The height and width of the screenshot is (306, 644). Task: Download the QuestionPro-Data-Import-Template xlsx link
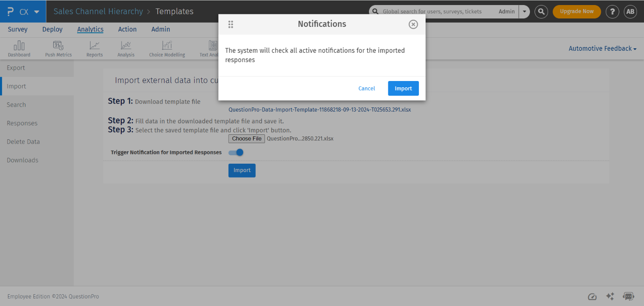point(319,110)
